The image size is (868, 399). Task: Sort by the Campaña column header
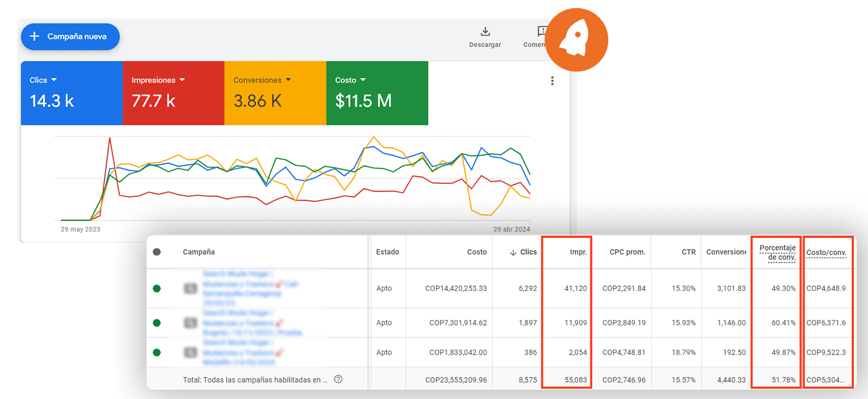point(199,252)
